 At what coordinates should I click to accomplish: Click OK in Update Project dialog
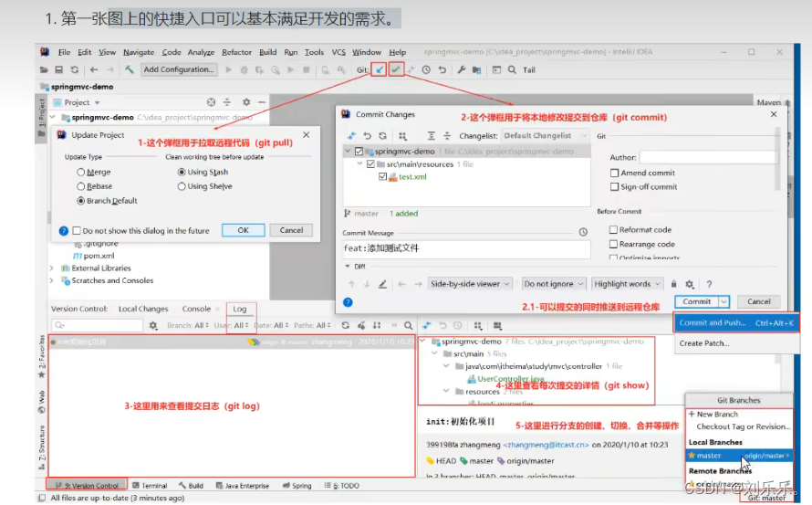point(244,230)
